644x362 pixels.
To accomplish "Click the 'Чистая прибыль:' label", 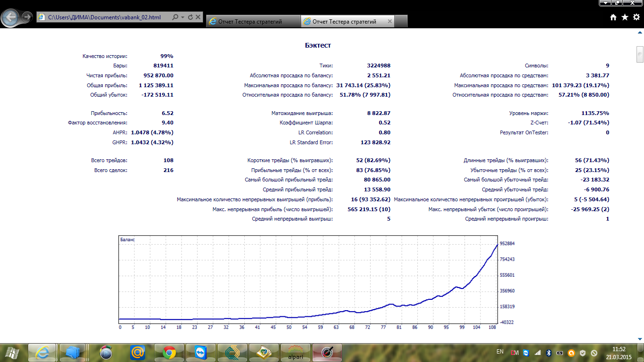I will pos(107,75).
